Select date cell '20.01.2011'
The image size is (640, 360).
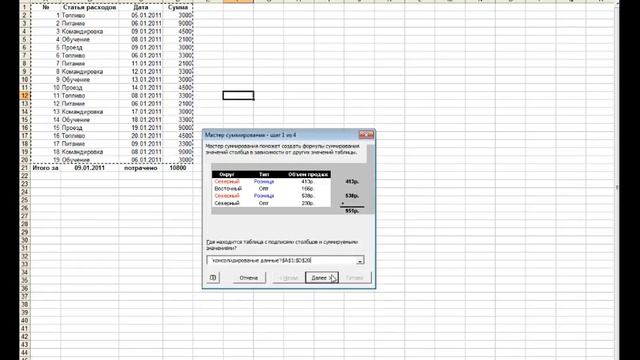(x=141, y=136)
